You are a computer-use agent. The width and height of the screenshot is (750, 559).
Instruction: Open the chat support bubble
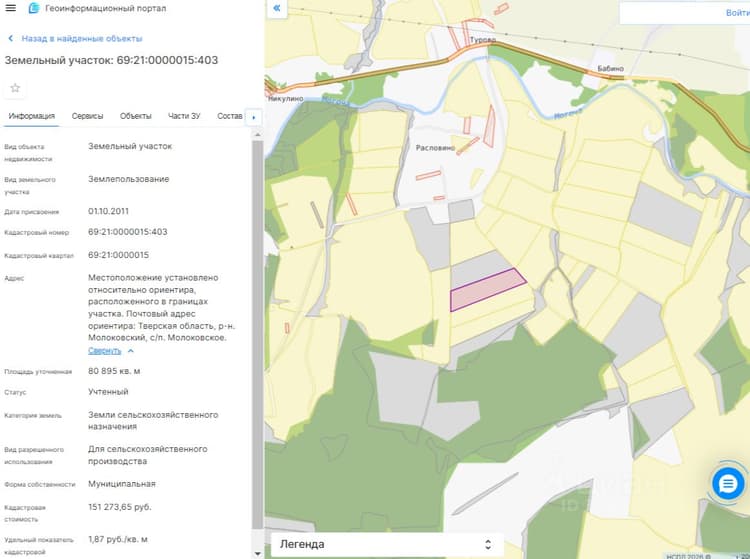coord(728,484)
